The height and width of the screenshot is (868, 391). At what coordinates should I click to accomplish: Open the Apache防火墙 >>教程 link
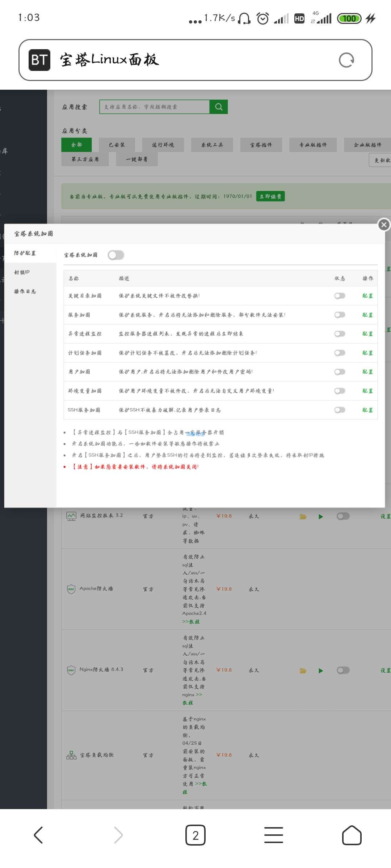191,622
